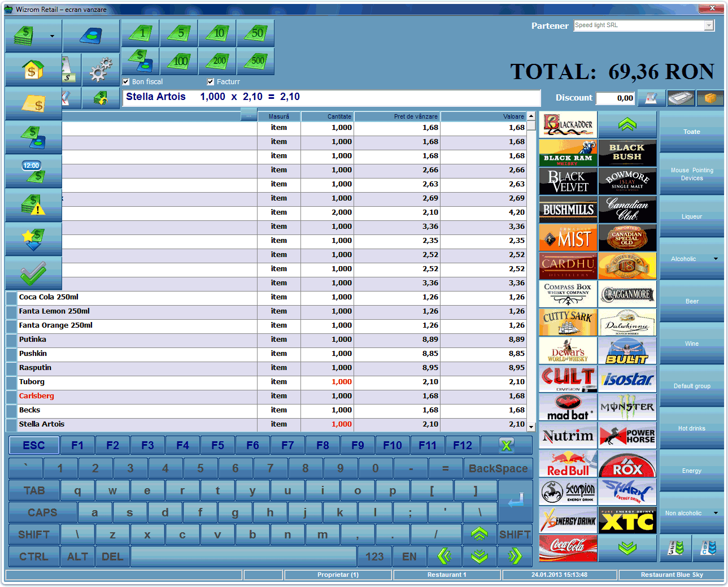
Task: Click the 50 banknote quick-cash button
Action: (256, 33)
